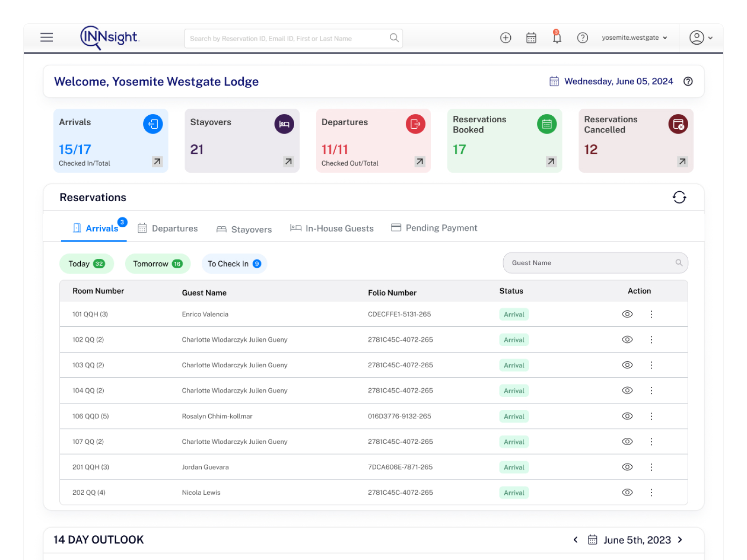The image size is (747, 560).
Task: Click June 5th, 2023 outlook date
Action: pyautogui.click(x=637, y=540)
